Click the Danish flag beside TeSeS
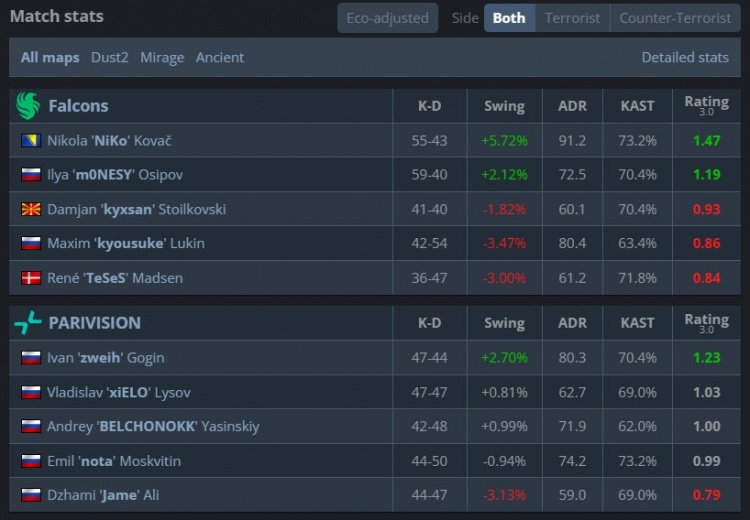This screenshot has width=750, height=520. pos(30,278)
